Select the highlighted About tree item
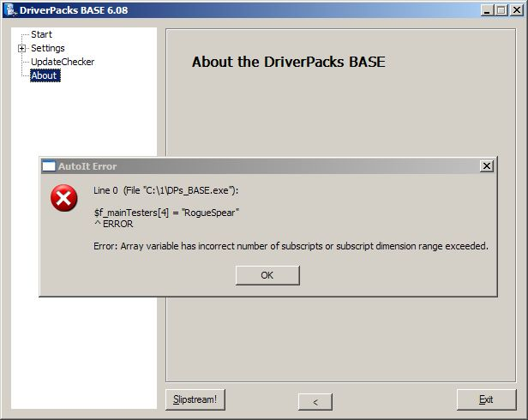This screenshot has height=420, width=528. coord(44,75)
